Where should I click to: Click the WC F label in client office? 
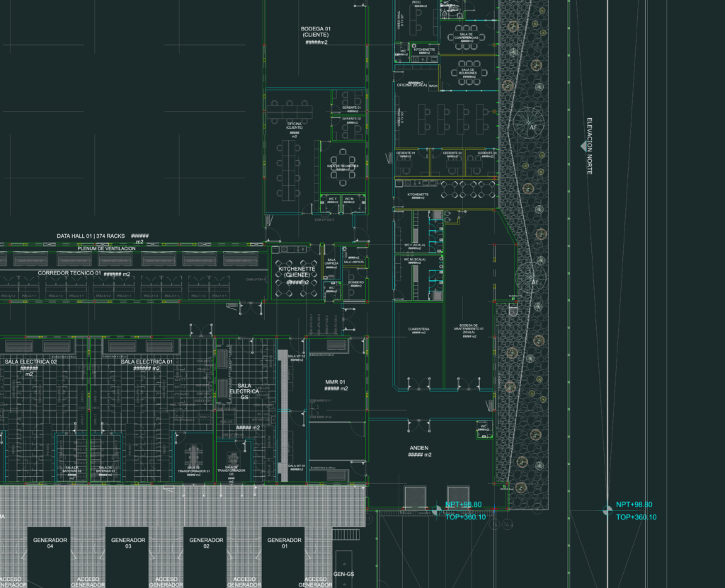(x=333, y=199)
